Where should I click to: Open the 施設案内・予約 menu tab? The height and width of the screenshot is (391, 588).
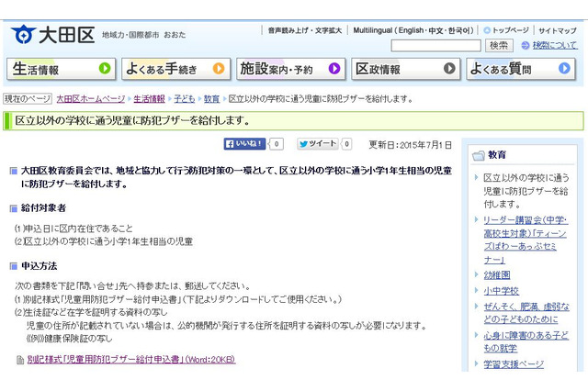290,69
